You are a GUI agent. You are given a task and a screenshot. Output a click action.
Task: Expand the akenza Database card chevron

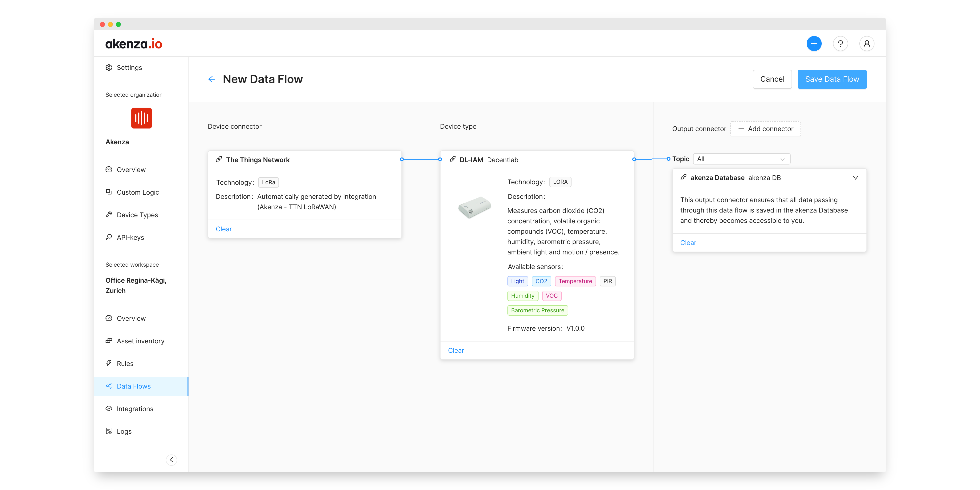pos(855,177)
